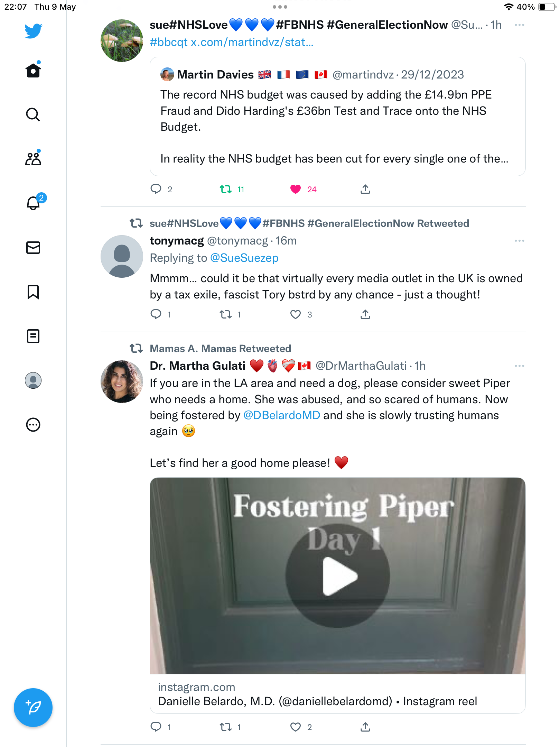Viewport: 560px width, 747px height.
Task: Open the three-dot menu on Dr. Martha Gulati's tweet
Action: (520, 366)
